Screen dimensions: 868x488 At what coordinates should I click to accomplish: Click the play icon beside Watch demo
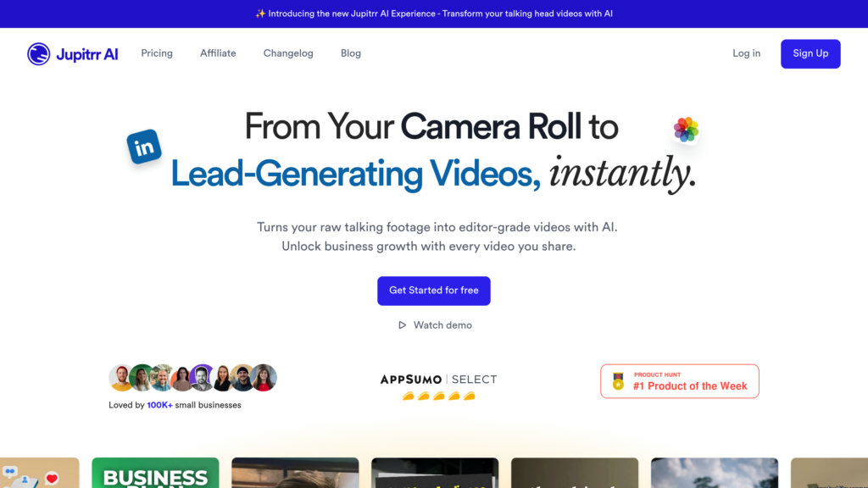403,325
